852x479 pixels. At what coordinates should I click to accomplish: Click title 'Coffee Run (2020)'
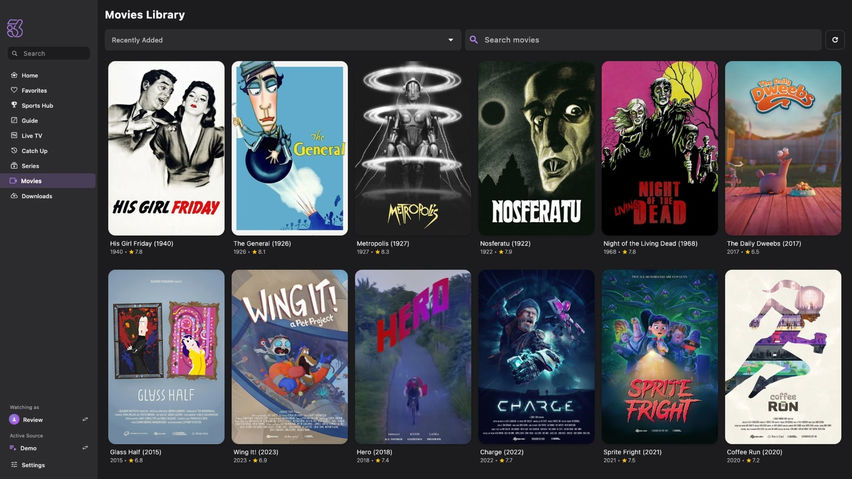coord(754,452)
